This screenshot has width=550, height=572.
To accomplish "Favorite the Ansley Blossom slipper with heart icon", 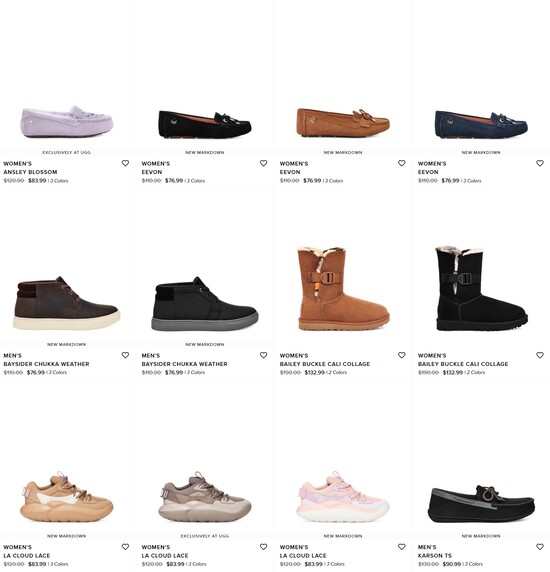I will click(x=125, y=163).
